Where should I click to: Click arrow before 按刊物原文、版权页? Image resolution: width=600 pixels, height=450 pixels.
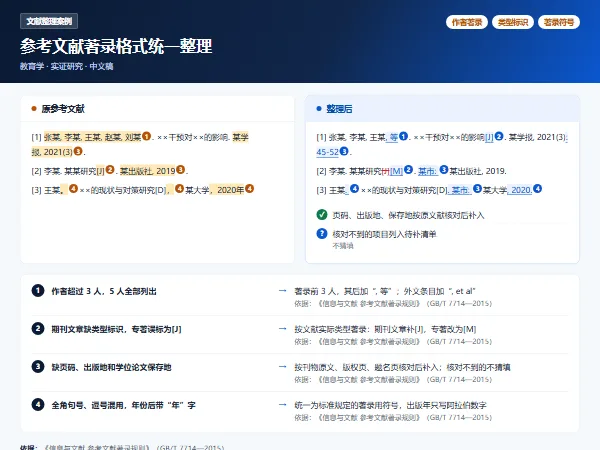283,367
